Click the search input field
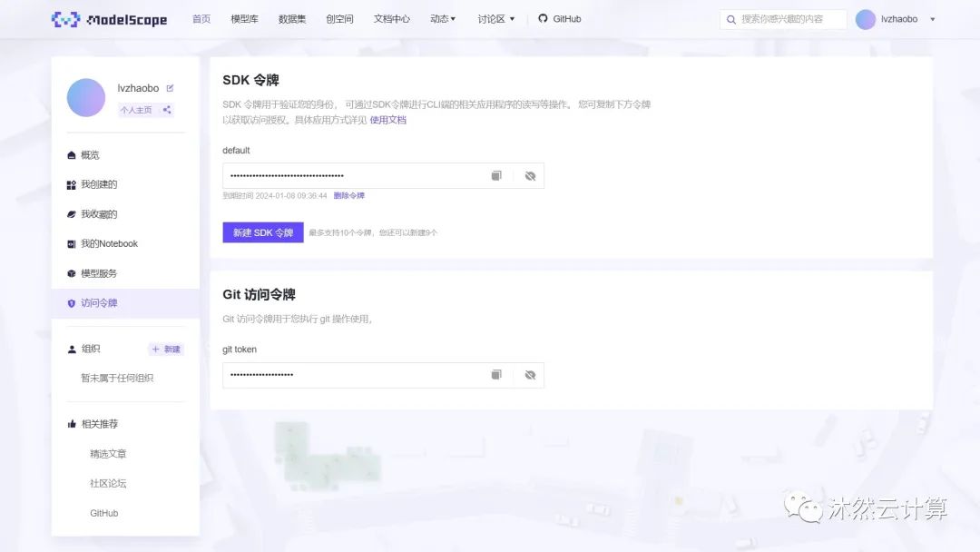This screenshot has width=980, height=552. (x=785, y=18)
